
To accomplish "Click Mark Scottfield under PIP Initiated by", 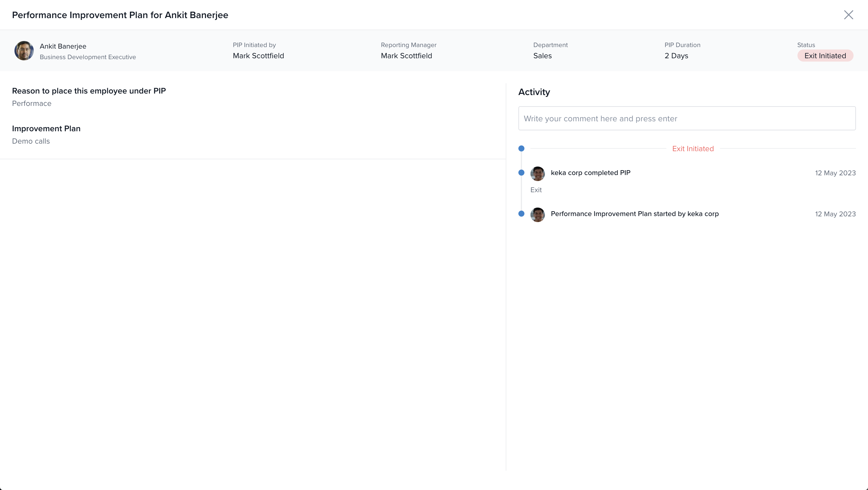I will [x=258, y=56].
